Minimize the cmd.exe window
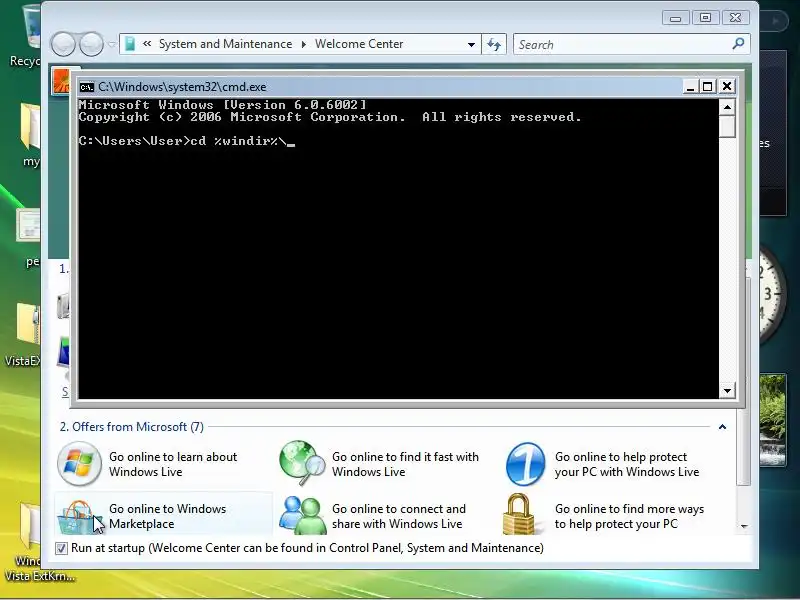Image resolution: width=800 pixels, height=600 pixels. (690, 87)
